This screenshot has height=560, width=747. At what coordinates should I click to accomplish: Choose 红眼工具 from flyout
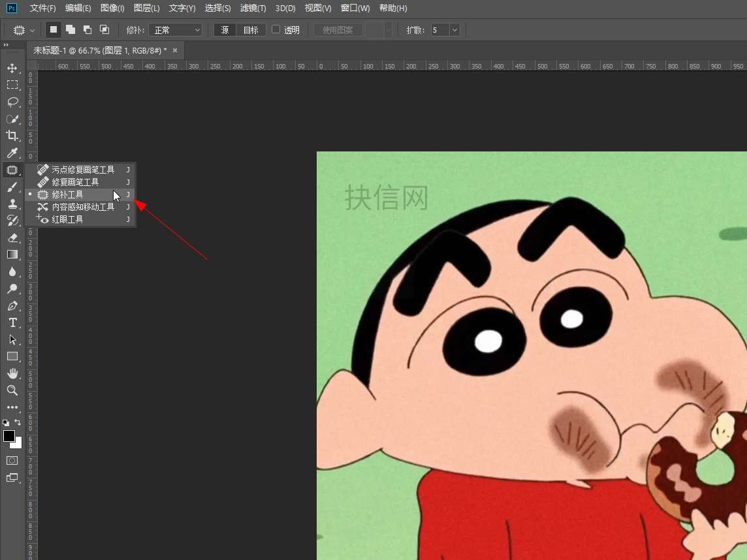pyautogui.click(x=80, y=219)
